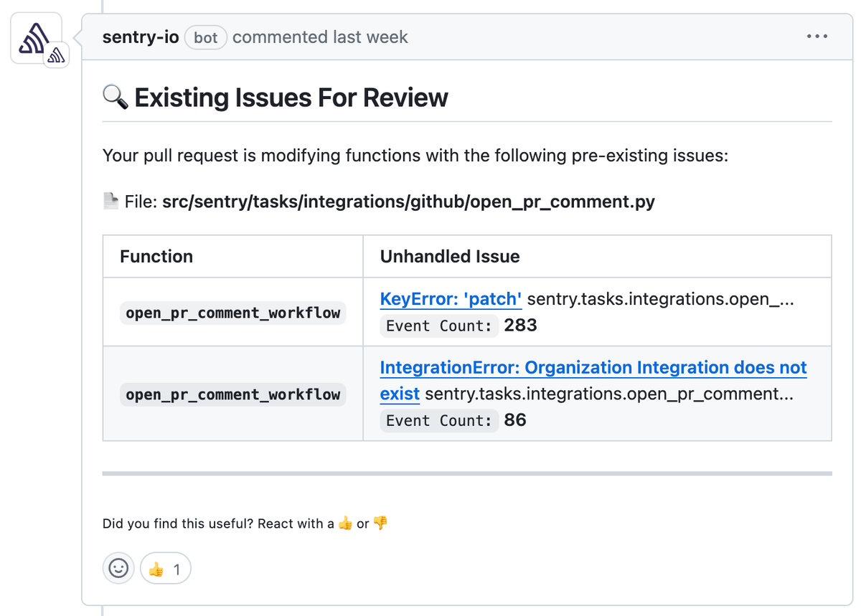Viewport: 861px width, 616px height.
Task: Click the 'Event Count:' label in IntegrationError row
Action: pos(439,420)
